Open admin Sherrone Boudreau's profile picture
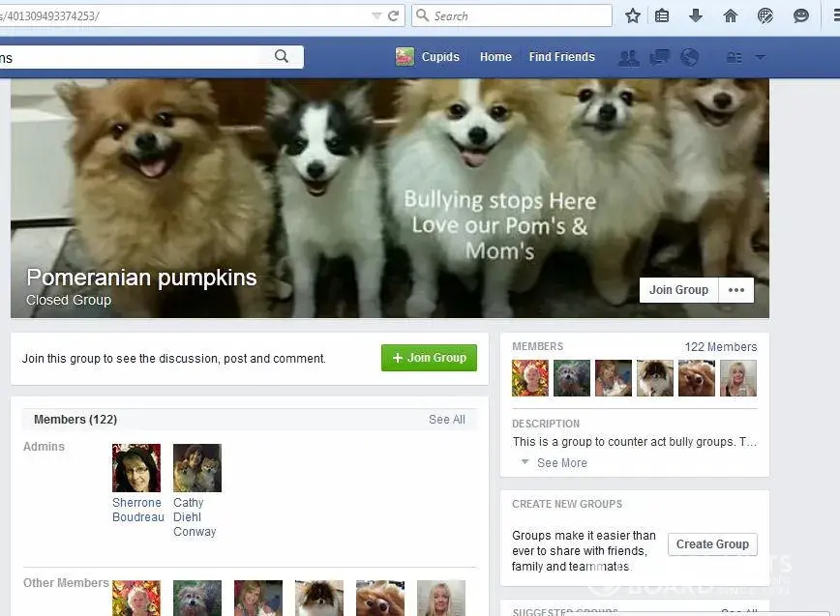 (x=136, y=468)
